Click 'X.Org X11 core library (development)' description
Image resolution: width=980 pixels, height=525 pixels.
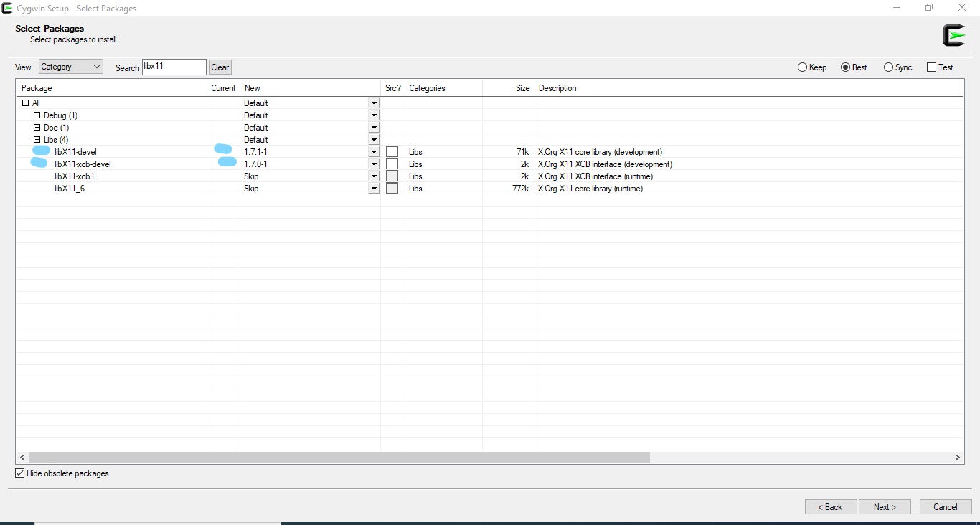coord(600,152)
